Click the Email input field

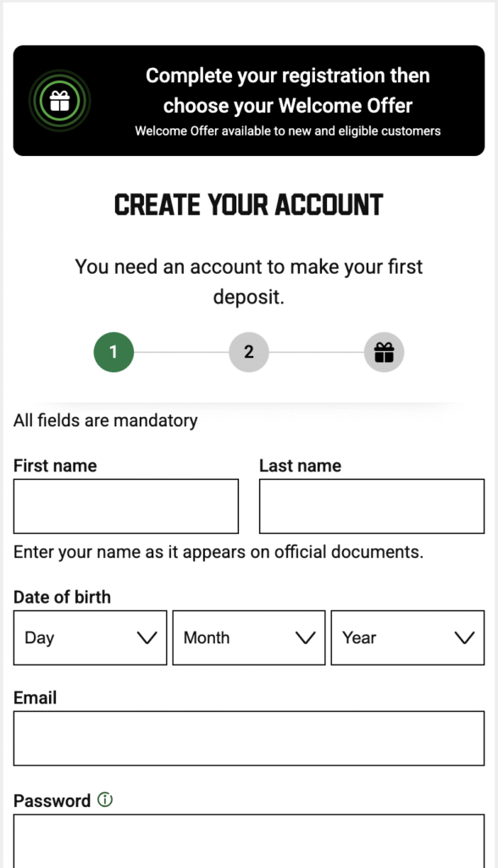click(x=249, y=737)
